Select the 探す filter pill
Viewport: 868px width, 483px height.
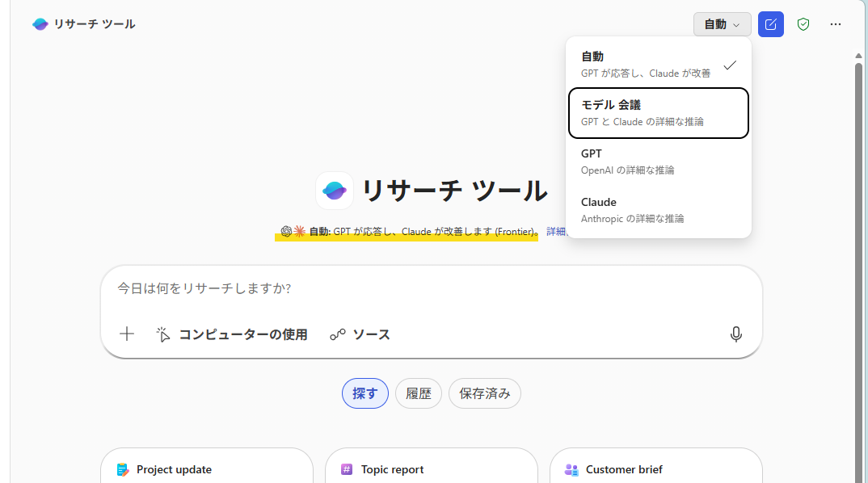click(365, 393)
